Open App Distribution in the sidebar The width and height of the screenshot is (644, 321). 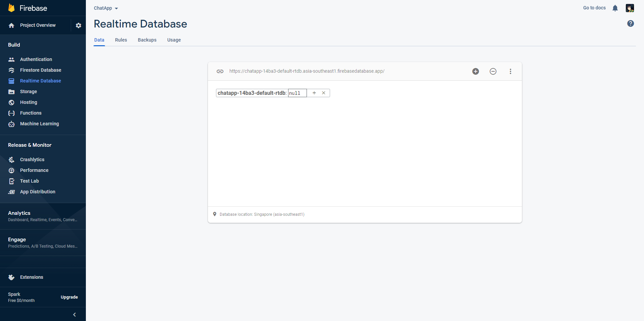pos(38,192)
